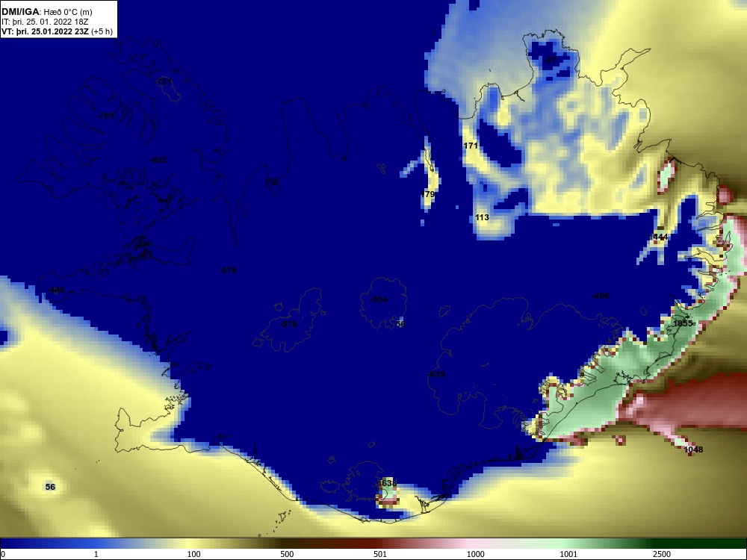Screen dimensions: 747x560
Task: Select the 1855 value on the green coast
Action: (683, 323)
